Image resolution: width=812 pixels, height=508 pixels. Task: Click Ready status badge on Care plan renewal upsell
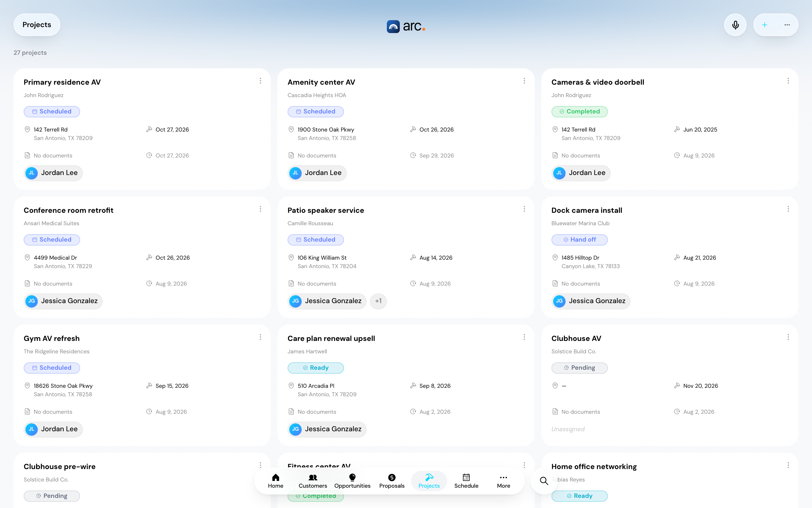315,368
